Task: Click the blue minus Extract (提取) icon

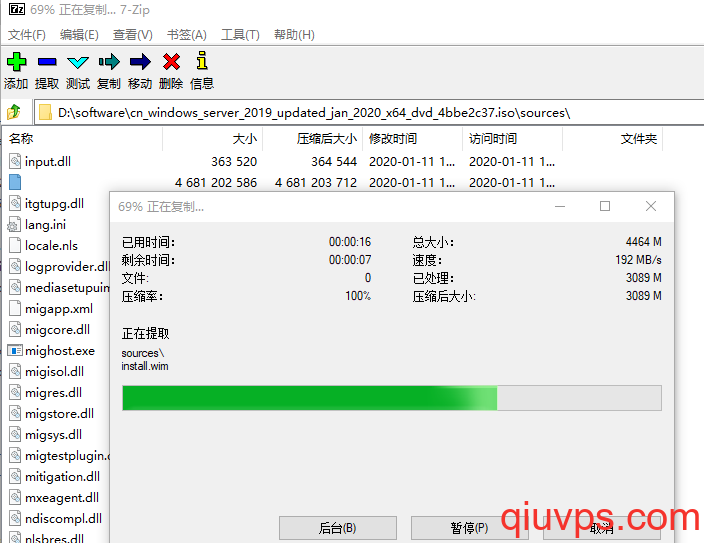Action: click(47, 62)
